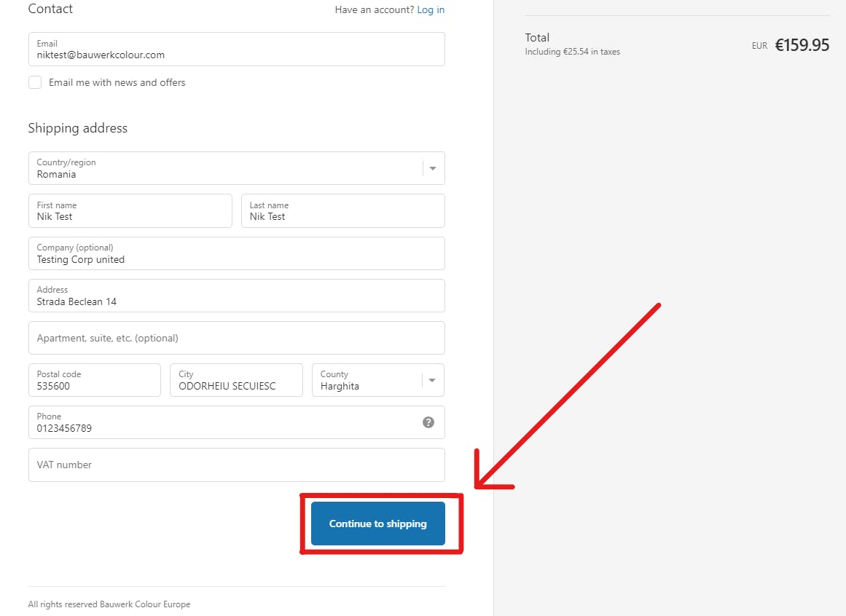Focus the Postal code field
This screenshot has width=846, height=616.
94,380
